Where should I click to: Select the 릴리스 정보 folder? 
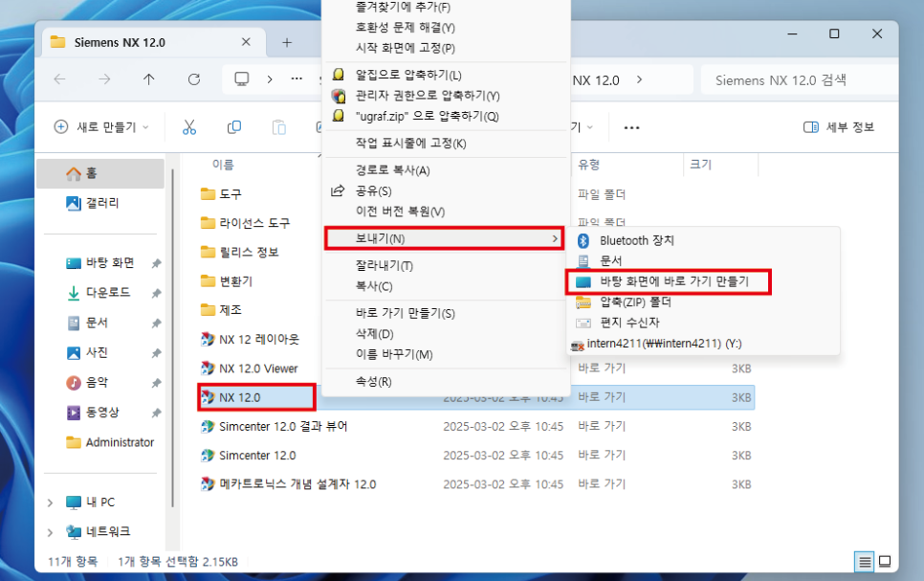pos(249,252)
